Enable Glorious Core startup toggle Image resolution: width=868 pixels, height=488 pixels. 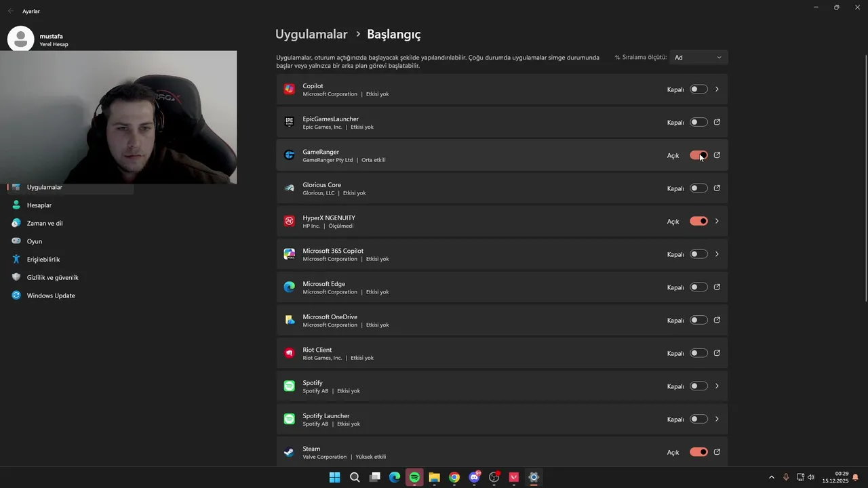[698, 188]
